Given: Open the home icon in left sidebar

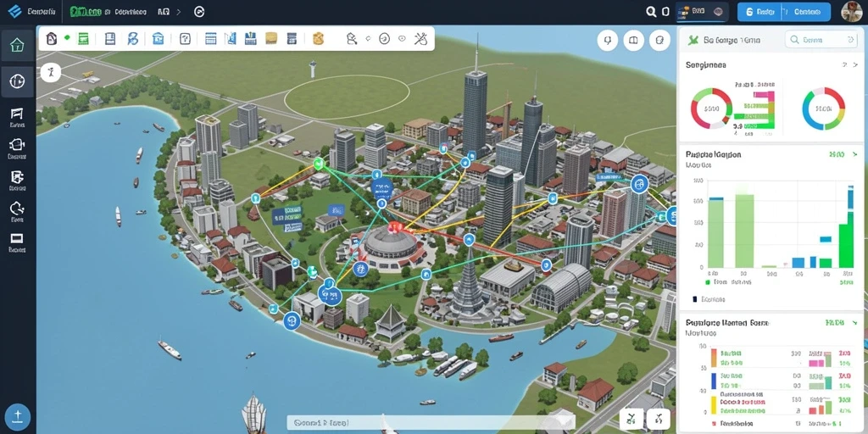Looking at the screenshot, I should tap(17, 45).
